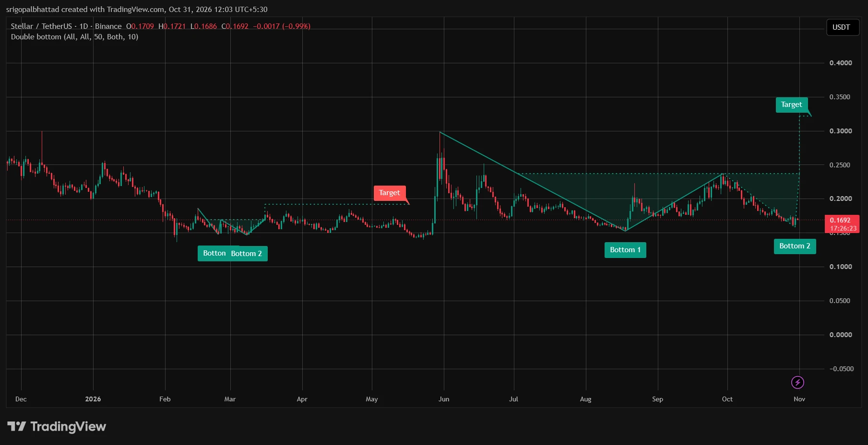Click the Botton label near March
Image resolution: width=868 pixels, height=445 pixels.
214,253
